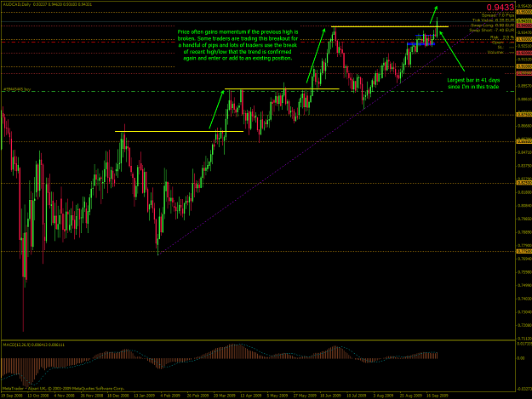Click the '4 Feb 2009' date label

170,396
